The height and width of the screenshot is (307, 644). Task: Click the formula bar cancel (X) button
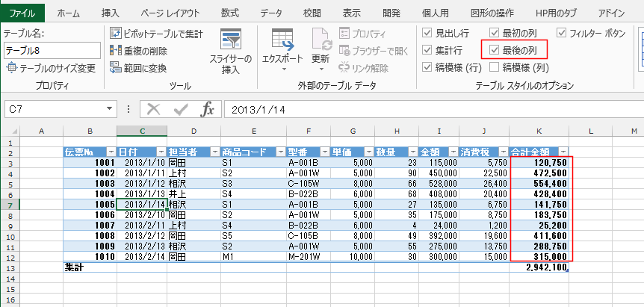click(x=154, y=109)
